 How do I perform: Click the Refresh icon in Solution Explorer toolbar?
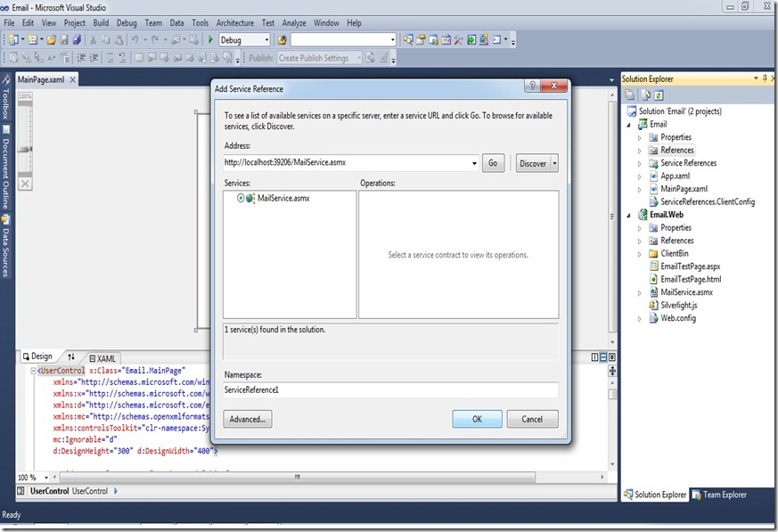(x=659, y=94)
